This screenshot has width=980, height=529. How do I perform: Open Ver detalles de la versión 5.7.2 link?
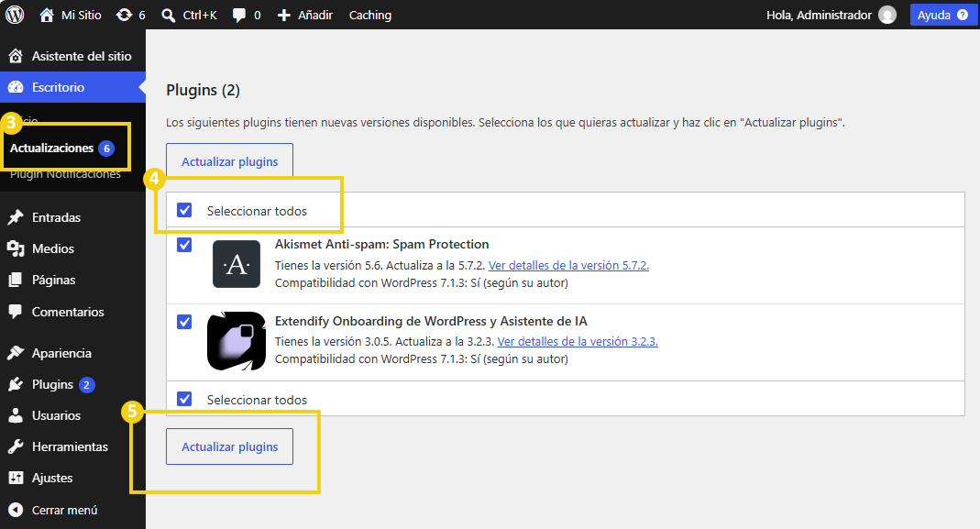(x=568, y=265)
